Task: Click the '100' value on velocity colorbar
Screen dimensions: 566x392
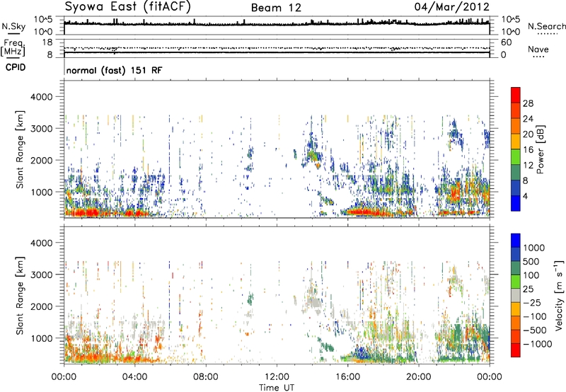Action: tap(531, 275)
